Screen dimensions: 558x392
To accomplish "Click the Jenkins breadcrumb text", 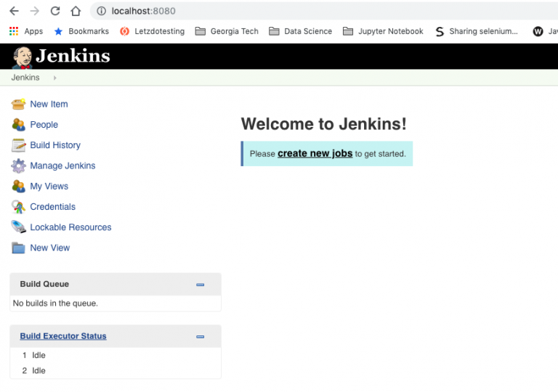I will point(25,78).
